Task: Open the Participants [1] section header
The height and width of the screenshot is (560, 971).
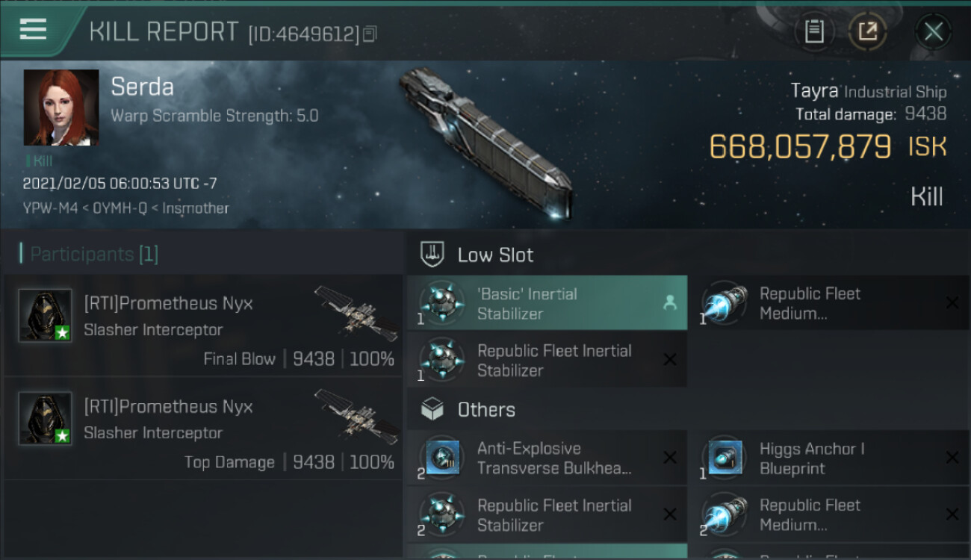Action: tap(93, 254)
